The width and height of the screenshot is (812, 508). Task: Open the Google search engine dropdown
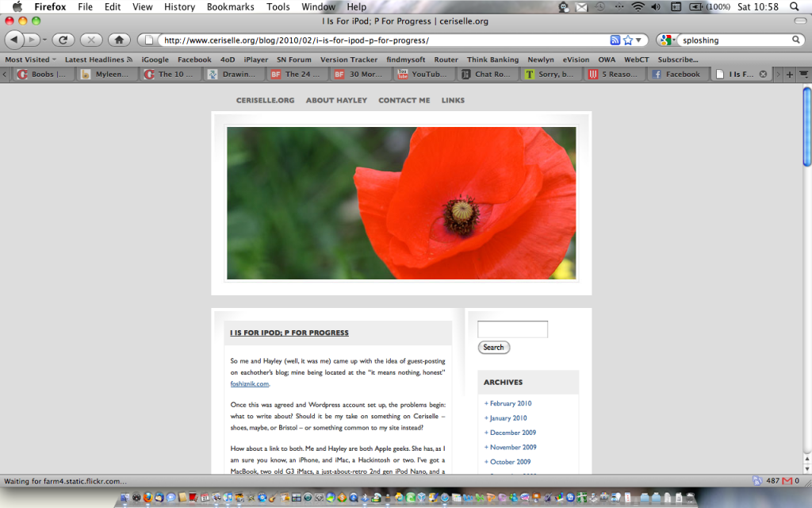point(667,40)
